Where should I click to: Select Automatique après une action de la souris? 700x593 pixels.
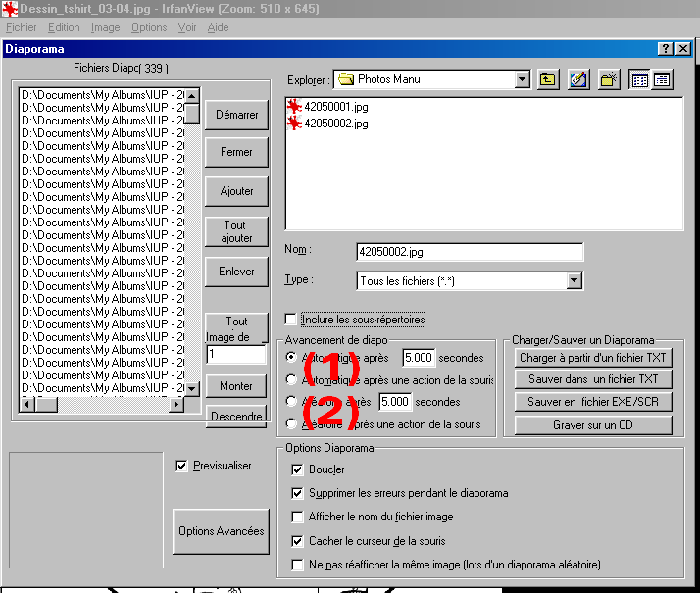coord(291,379)
